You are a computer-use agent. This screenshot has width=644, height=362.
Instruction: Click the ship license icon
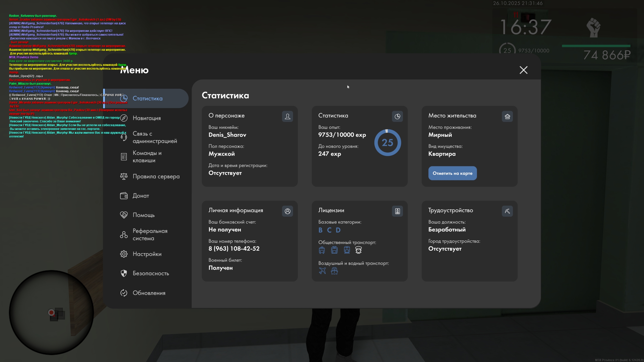pos(334,271)
